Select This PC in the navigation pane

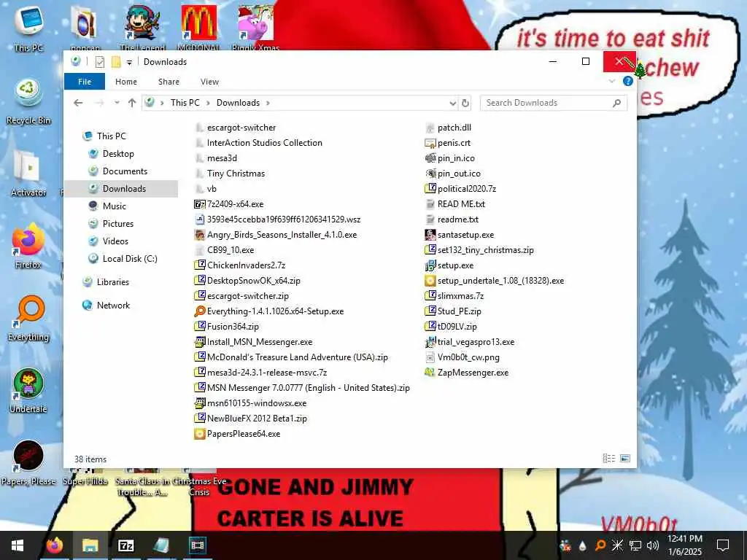pos(111,136)
